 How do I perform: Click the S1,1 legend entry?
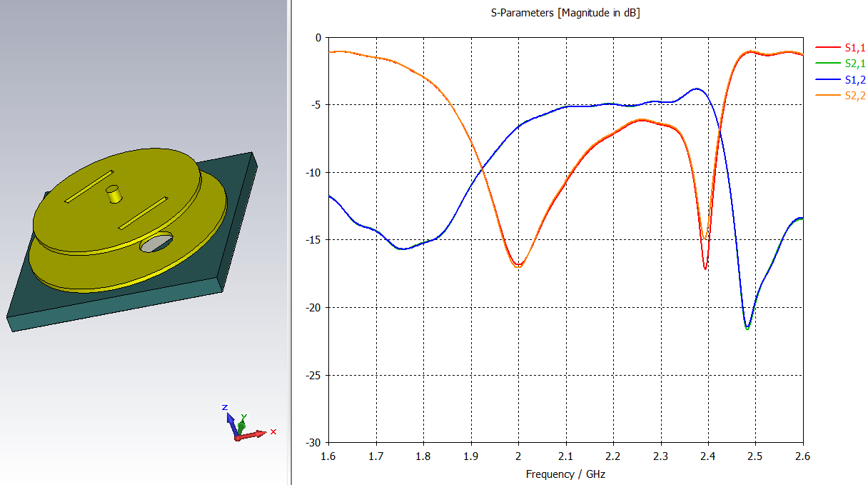[x=841, y=47]
